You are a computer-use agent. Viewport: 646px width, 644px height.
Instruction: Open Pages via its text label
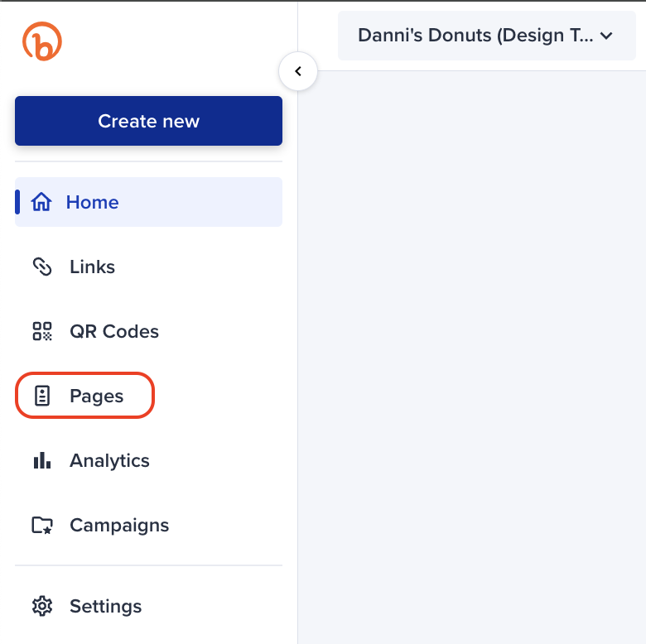[96, 396]
